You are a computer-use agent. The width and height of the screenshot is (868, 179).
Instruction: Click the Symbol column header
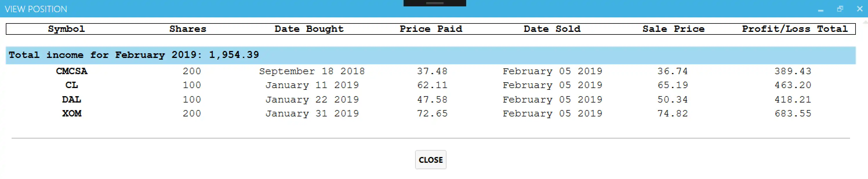[x=66, y=29]
